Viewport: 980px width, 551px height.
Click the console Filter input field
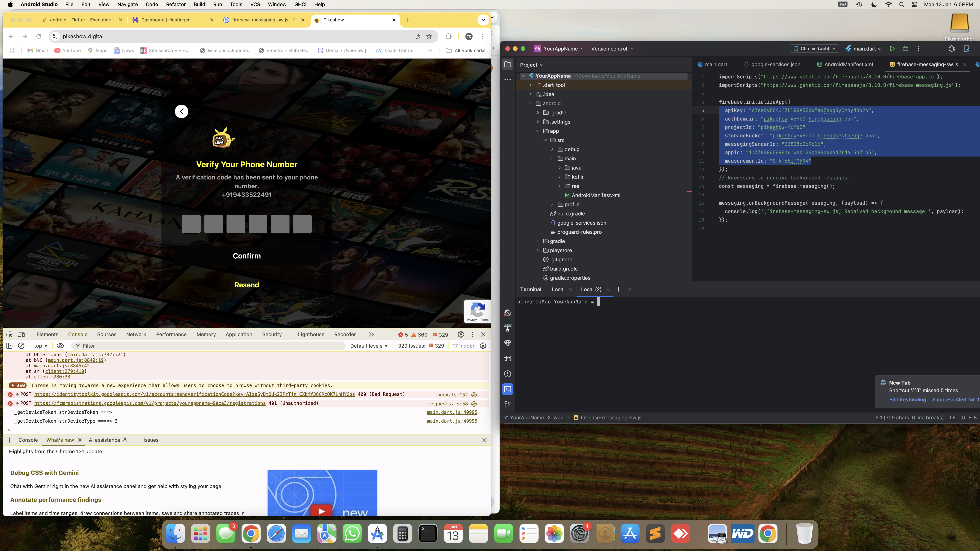point(208,346)
